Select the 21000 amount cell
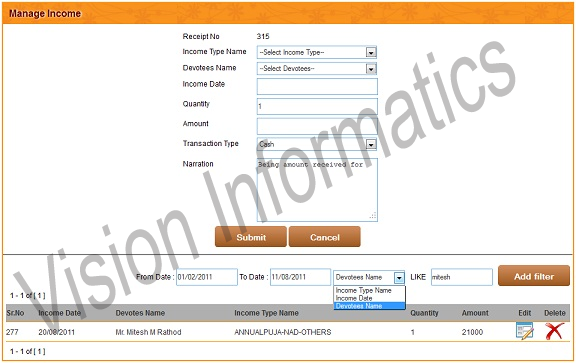The image size is (576, 363). pyautogui.click(x=472, y=332)
